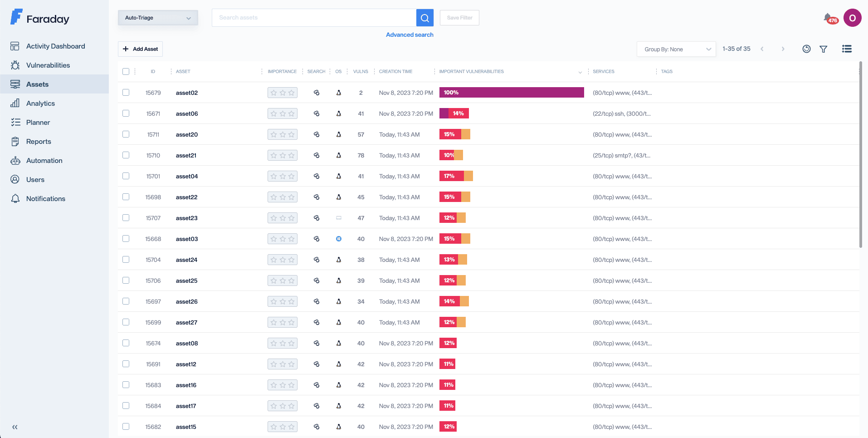The height and width of the screenshot is (438, 868).
Task: Check the select-all assets checkbox
Action: click(126, 71)
